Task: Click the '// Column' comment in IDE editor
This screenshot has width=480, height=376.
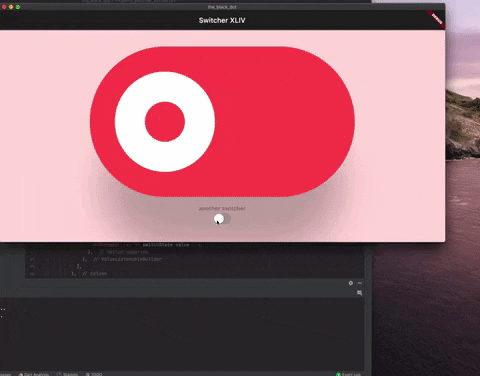Action: coord(95,273)
